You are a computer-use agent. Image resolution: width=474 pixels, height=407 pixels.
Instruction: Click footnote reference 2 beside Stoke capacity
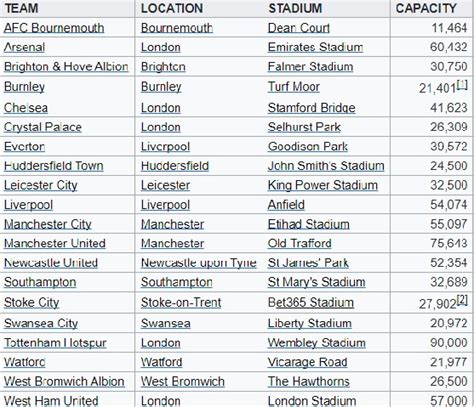point(462,300)
